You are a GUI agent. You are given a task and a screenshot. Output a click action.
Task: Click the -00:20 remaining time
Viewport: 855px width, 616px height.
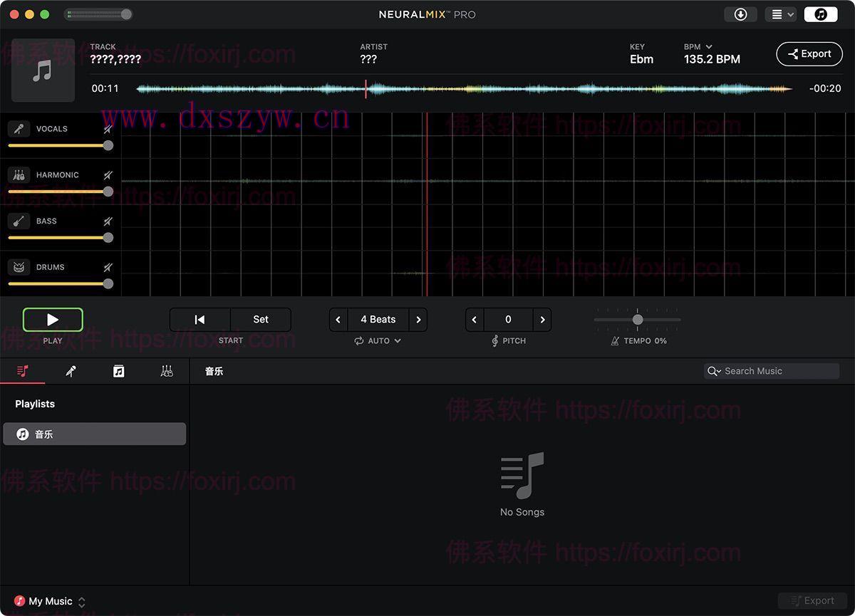(x=825, y=88)
